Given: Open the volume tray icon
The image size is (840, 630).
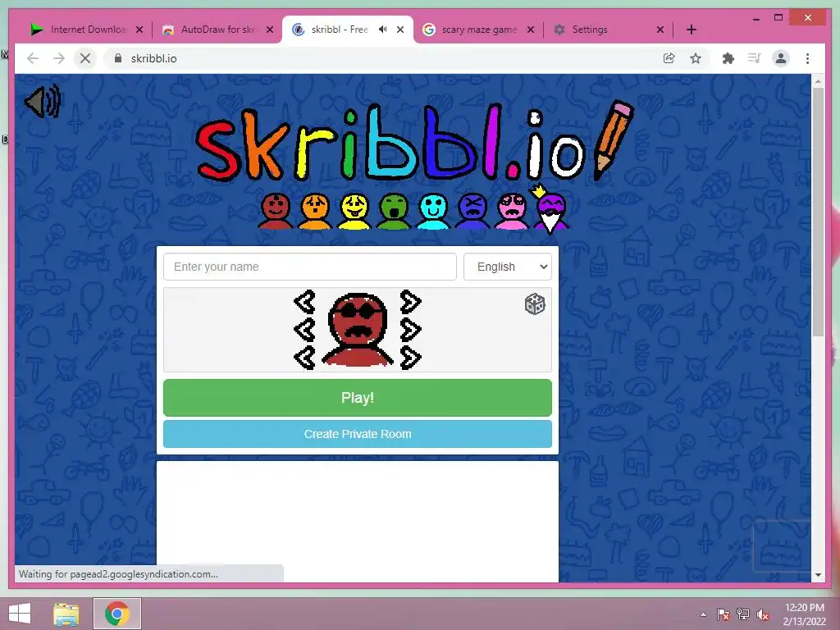Looking at the screenshot, I should pos(763,614).
